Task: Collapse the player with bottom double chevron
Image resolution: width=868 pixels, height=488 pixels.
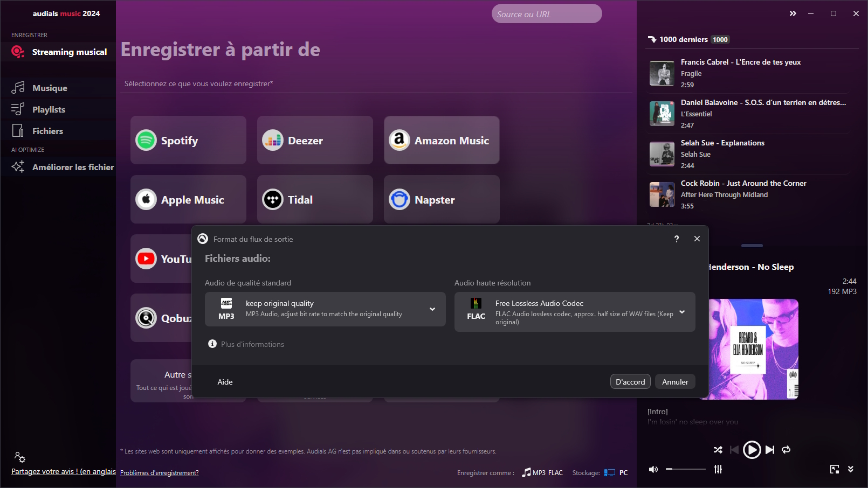Action: tap(851, 469)
